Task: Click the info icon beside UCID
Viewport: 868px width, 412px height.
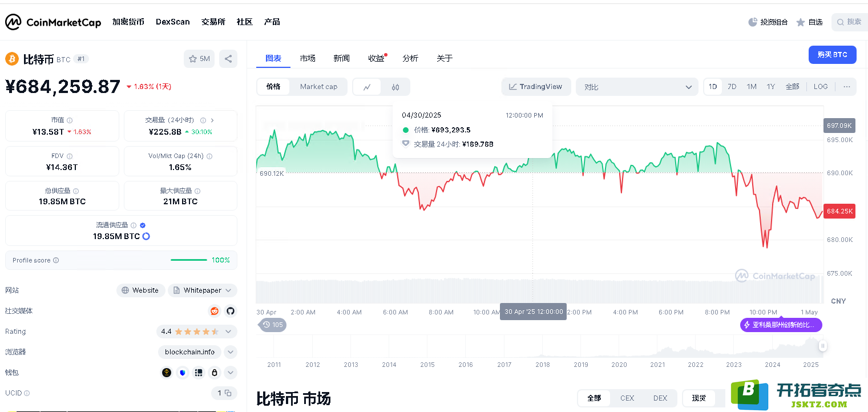Action: click(x=27, y=393)
